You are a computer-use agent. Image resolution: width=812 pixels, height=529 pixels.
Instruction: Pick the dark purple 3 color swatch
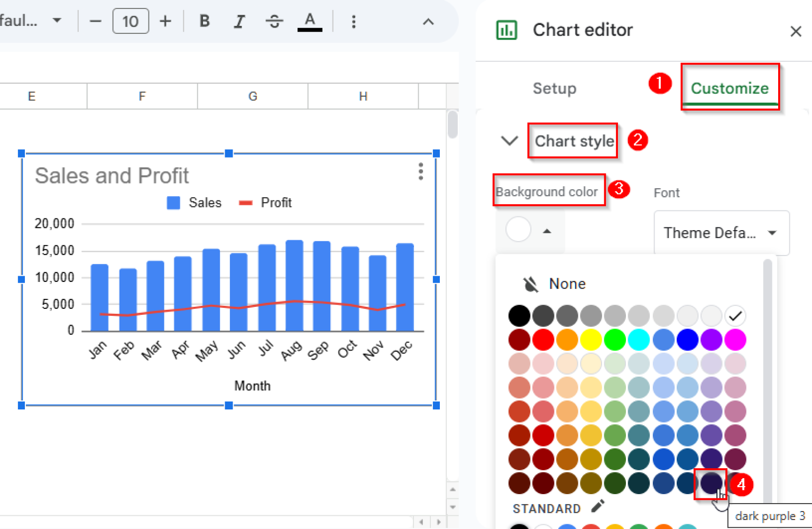point(710,483)
